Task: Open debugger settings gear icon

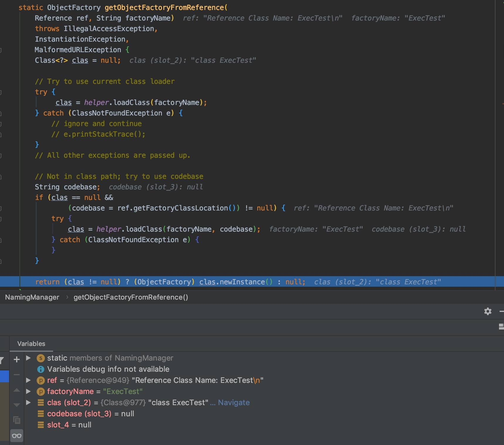Action: pos(488,311)
